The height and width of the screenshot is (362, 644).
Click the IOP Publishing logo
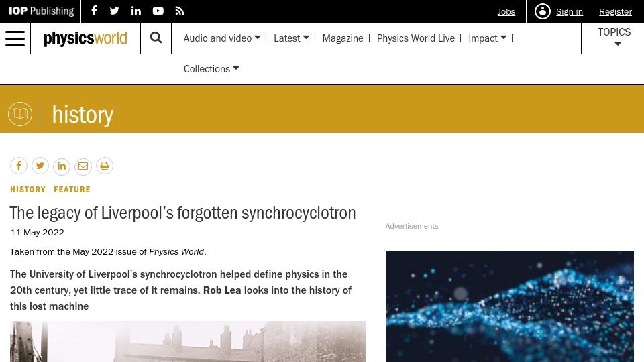pos(42,11)
